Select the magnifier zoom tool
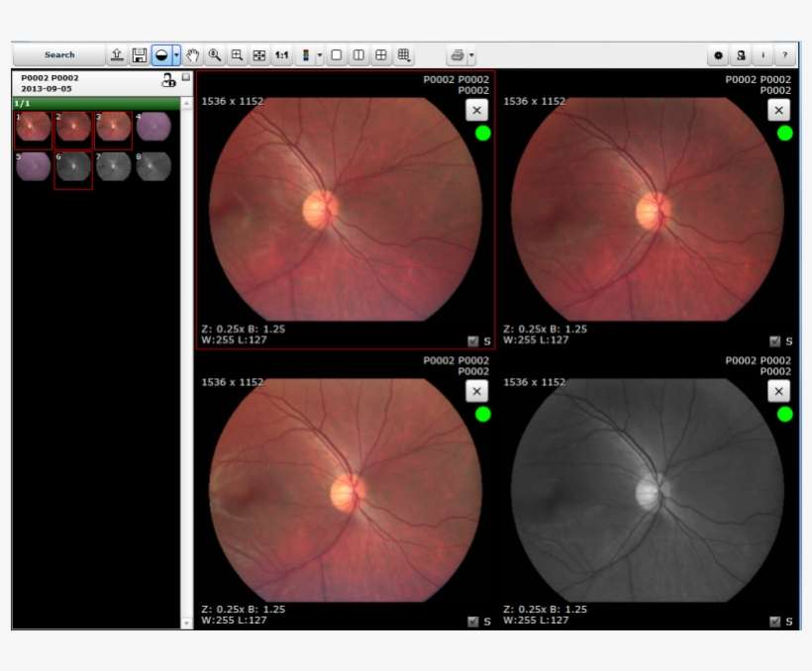 point(215,55)
